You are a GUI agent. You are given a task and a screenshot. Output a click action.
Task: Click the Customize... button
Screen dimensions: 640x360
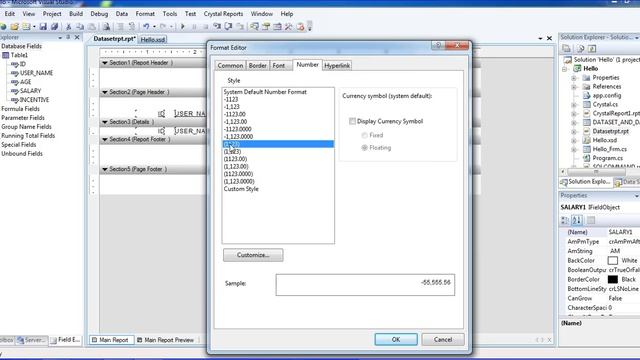click(253, 255)
